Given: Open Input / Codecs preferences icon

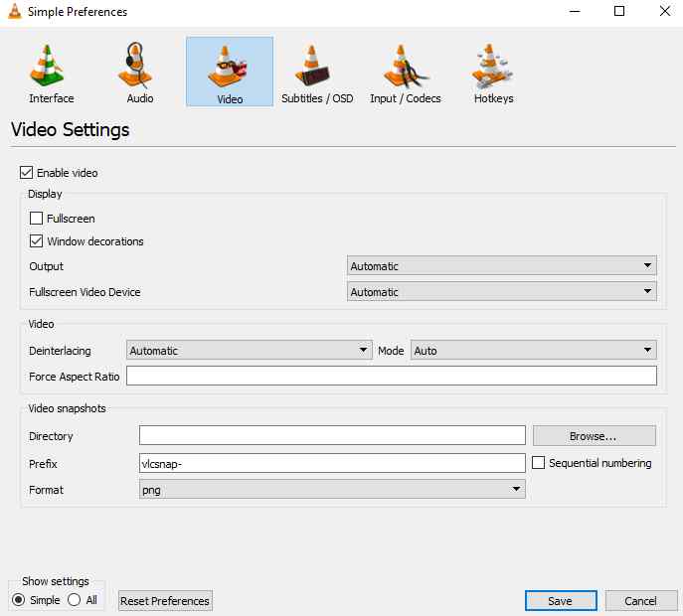Looking at the screenshot, I should [406, 67].
